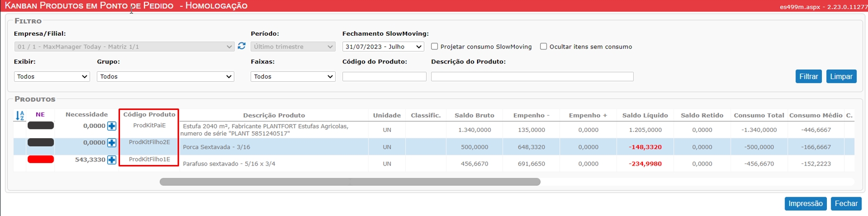Image resolution: width=868 pixels, height=216 pixels.
Task: Focus the Descrição do Produto input field
Action: click(x=532, y=77)
